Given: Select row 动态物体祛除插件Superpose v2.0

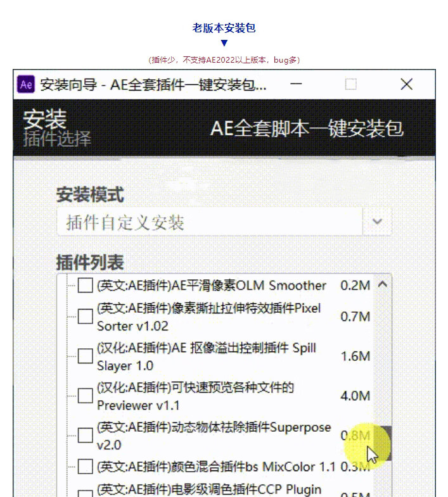Looking at the screenshot, I should tap(214, 436).
